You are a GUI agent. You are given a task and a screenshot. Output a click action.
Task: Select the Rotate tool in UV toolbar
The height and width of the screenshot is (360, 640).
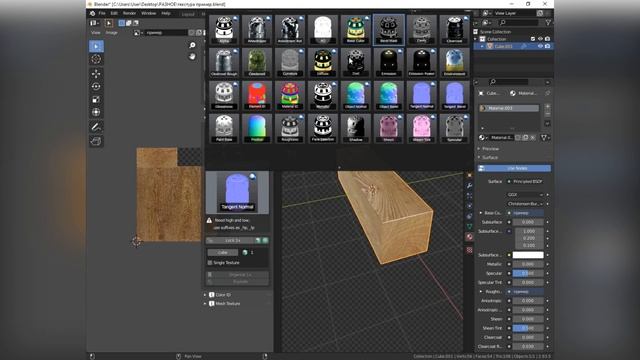coord(96,87)
